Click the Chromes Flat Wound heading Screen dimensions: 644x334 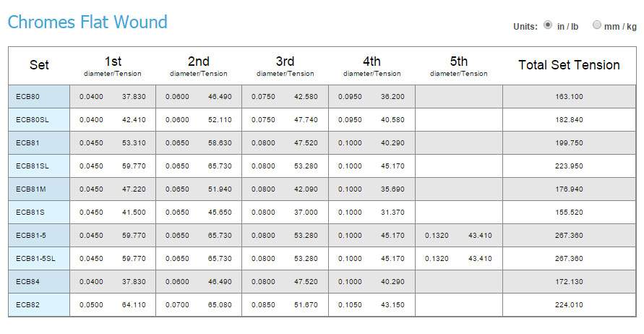[87, 22]
